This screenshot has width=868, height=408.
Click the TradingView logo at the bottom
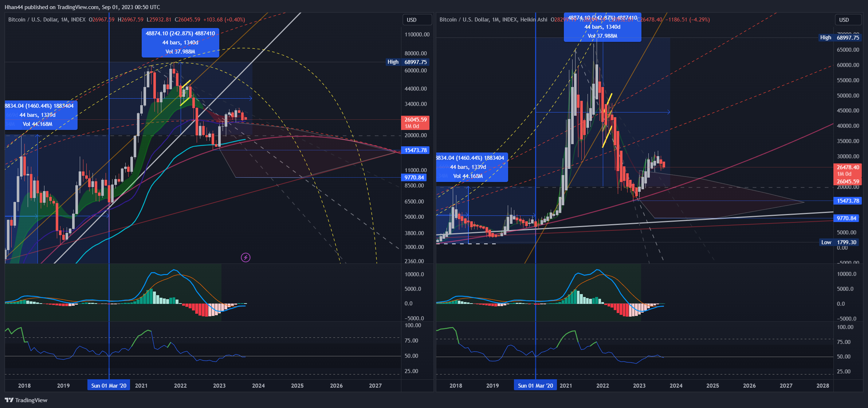tap(26, 400)
